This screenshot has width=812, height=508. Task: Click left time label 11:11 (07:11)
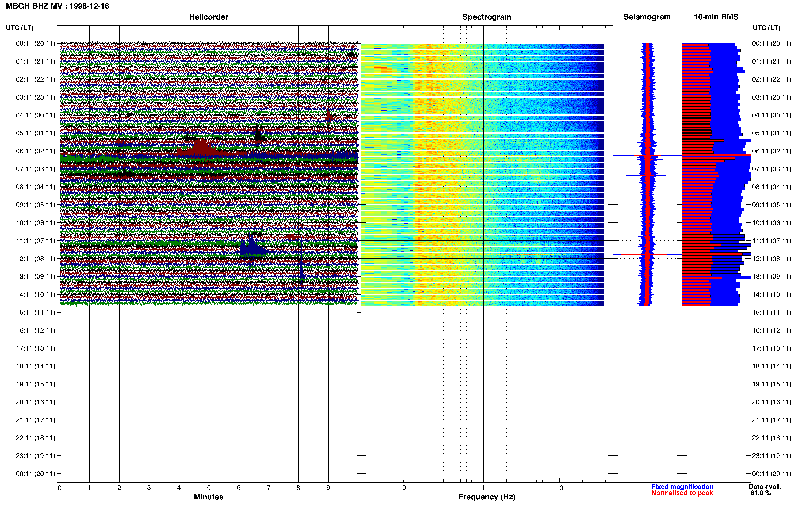coord(36,240)
